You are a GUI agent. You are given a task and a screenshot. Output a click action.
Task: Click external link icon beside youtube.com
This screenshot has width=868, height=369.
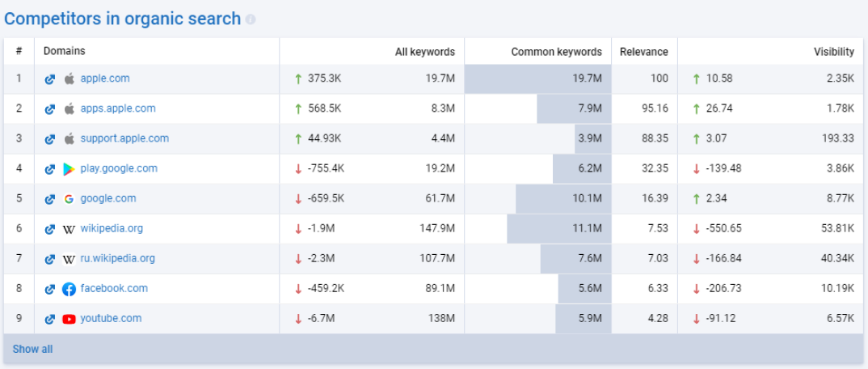(x=50, y=319)
